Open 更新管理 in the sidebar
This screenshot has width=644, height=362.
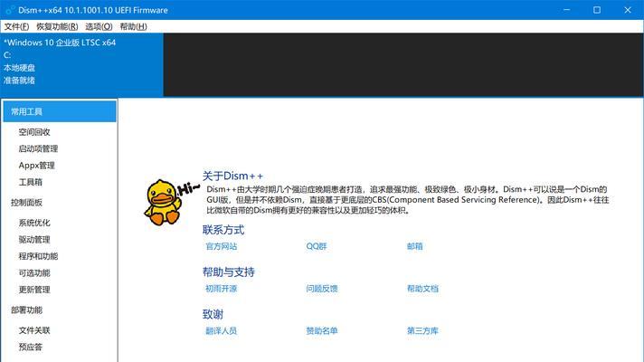click(x=34, y=290)
